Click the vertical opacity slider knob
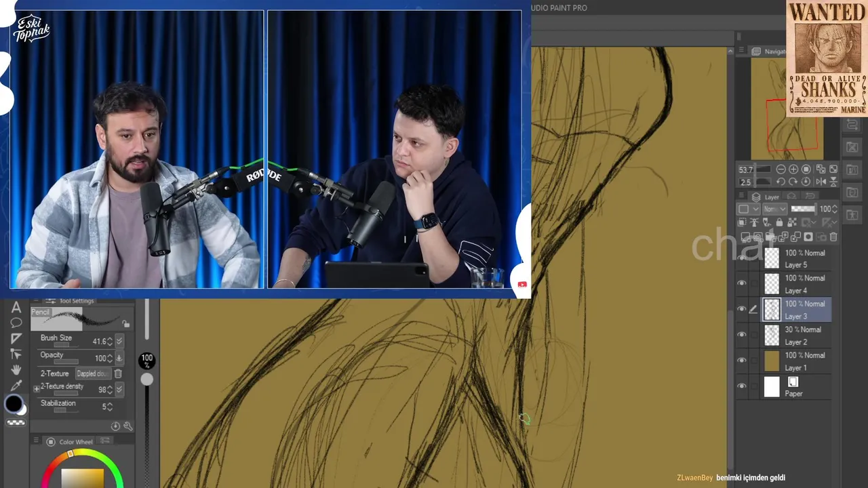Image resolution: width=868 pixels, height=488 pixels. [146, 380]
